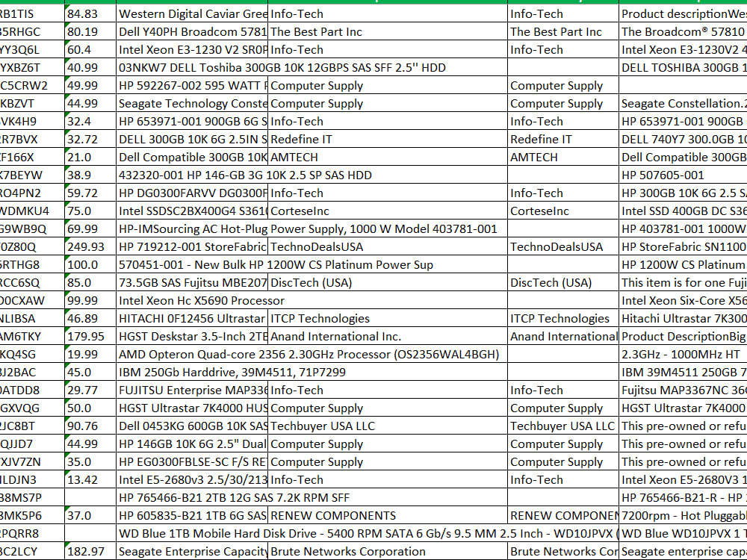Viewport: 747px width, 560px height.
Task: Select the Intel Xeon Six-Core description cell
Action: point(683,300)
